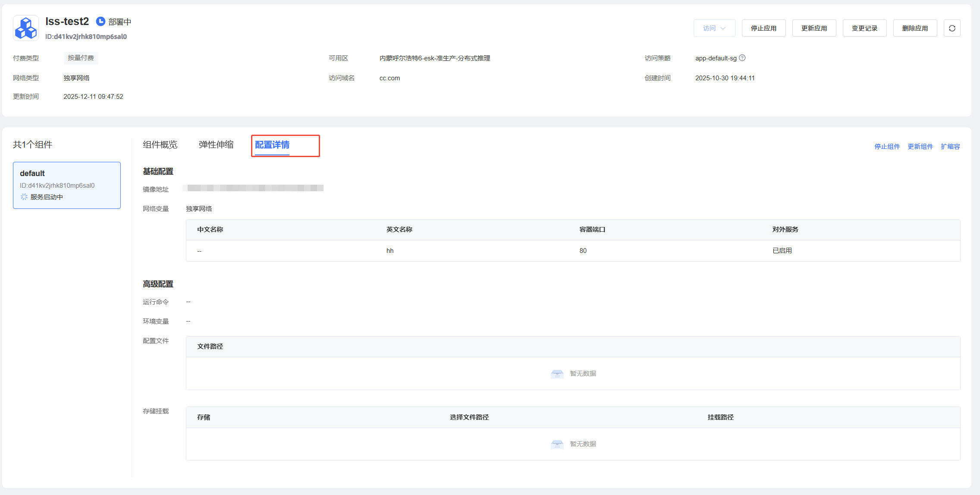Select the default component card
The width and height of the screenshot is (980, 495).
[x=67, y=185]
